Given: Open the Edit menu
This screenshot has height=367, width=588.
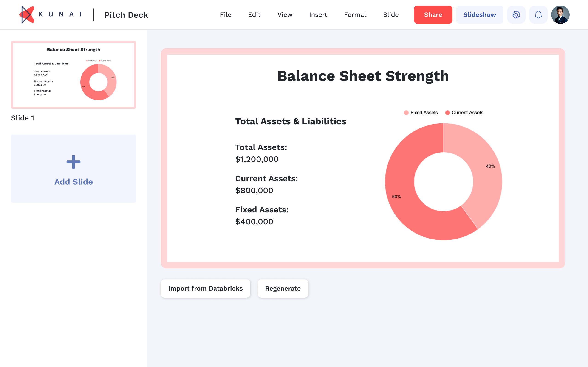Looking at the screenshot, I should pos(254,14).
